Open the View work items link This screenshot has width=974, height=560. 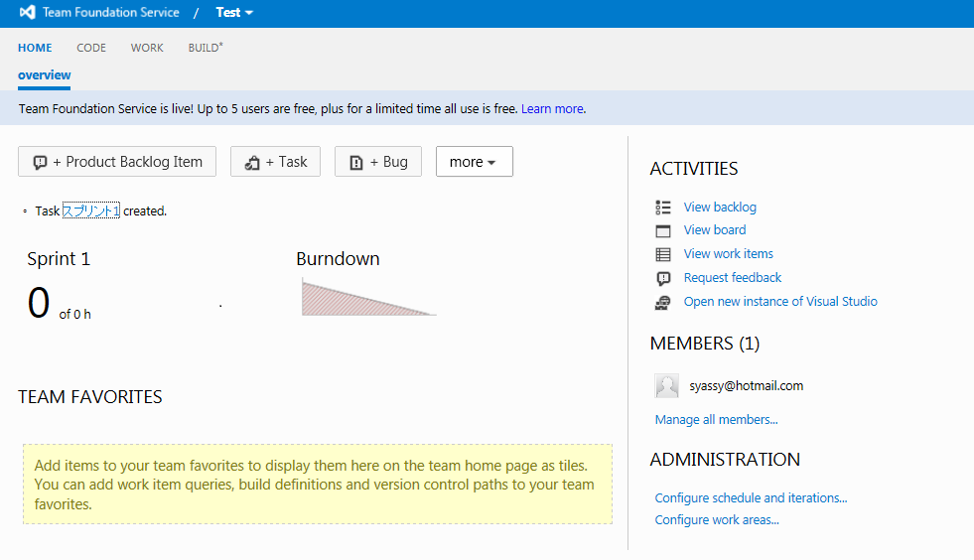click(x=729, y=253)
